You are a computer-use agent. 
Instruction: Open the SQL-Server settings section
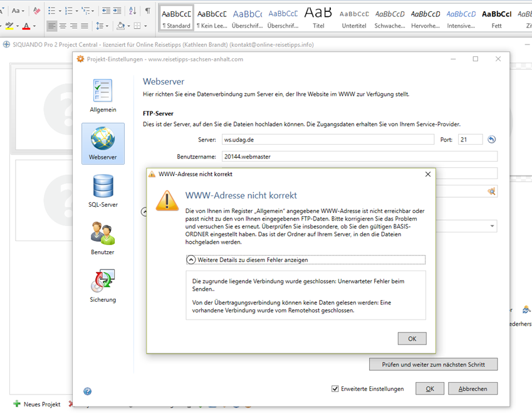coord(103,191)
